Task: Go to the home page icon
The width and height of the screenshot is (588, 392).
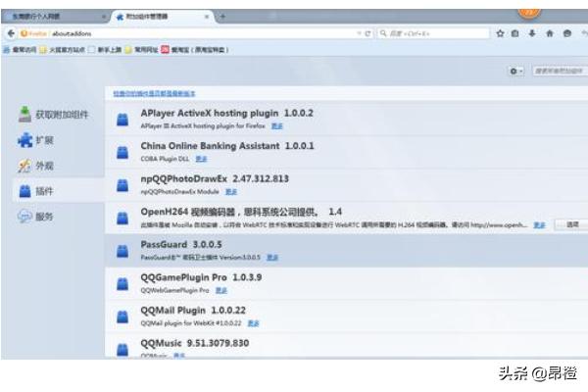Action: click(x=550, y=33)
